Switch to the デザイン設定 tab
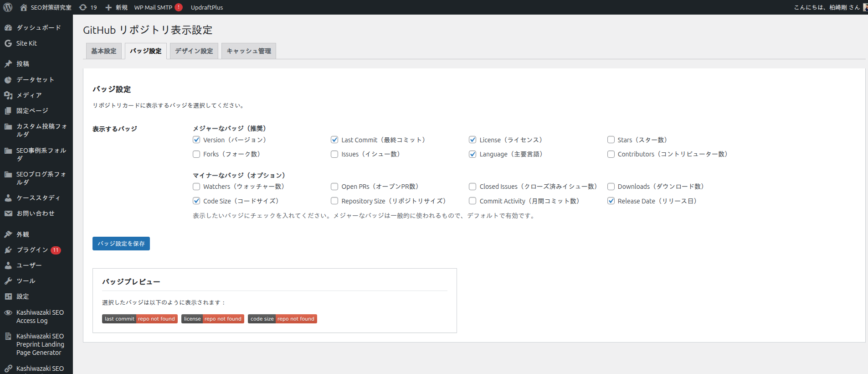 [194, 51]
